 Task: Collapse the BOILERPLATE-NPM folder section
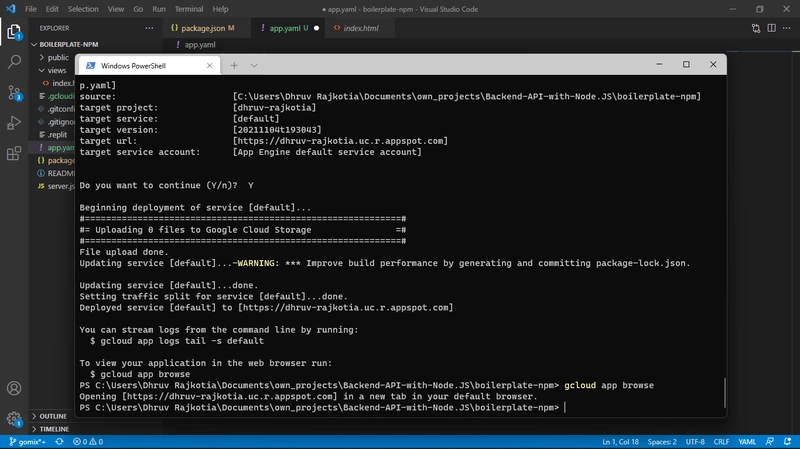click(69, 44)
